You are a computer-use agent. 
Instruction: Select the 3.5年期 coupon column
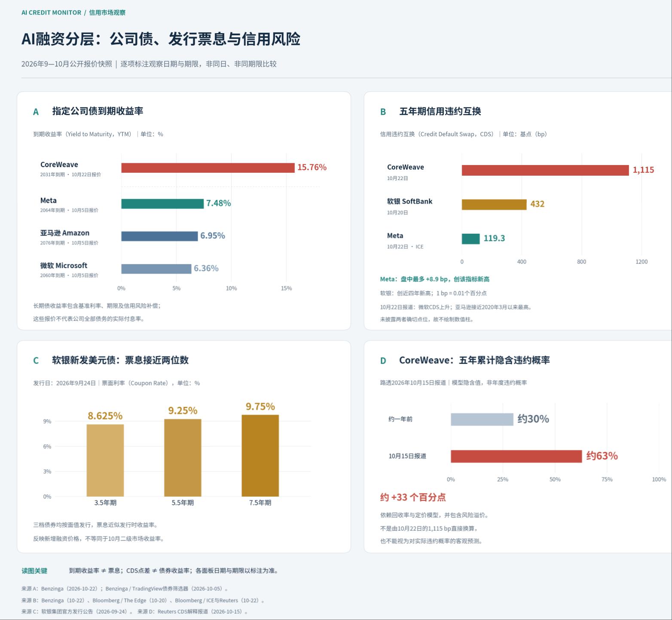(105, 460)
